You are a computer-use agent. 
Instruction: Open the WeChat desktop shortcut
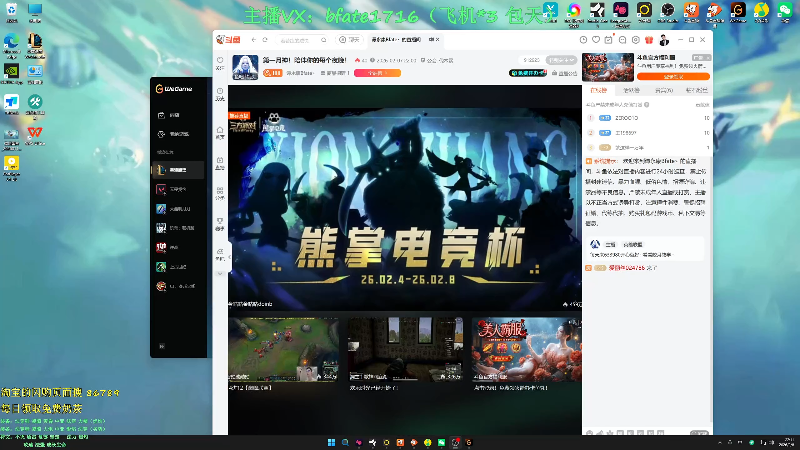tap(785, 12)
